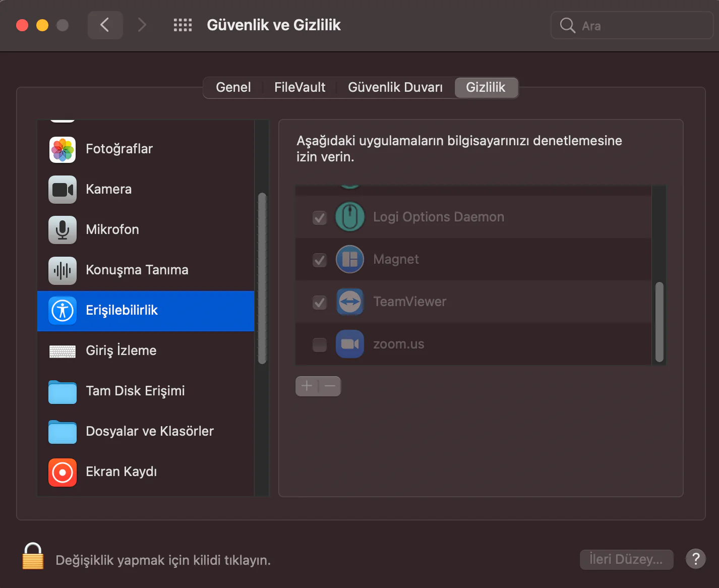The height and width of the screenshot is (588, 719).
Task: Open the Güvenlik Duvarı tab
Action: [x=395, y=87]
